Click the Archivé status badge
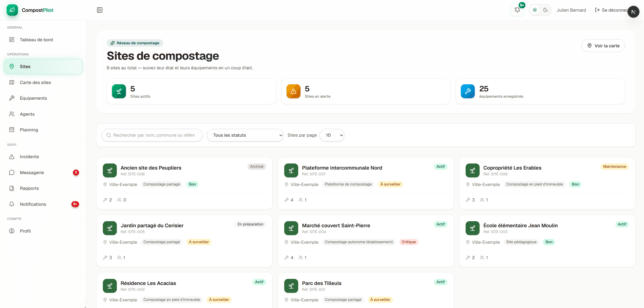The width and height of the screenshot is (644, 308). (257, 167)
